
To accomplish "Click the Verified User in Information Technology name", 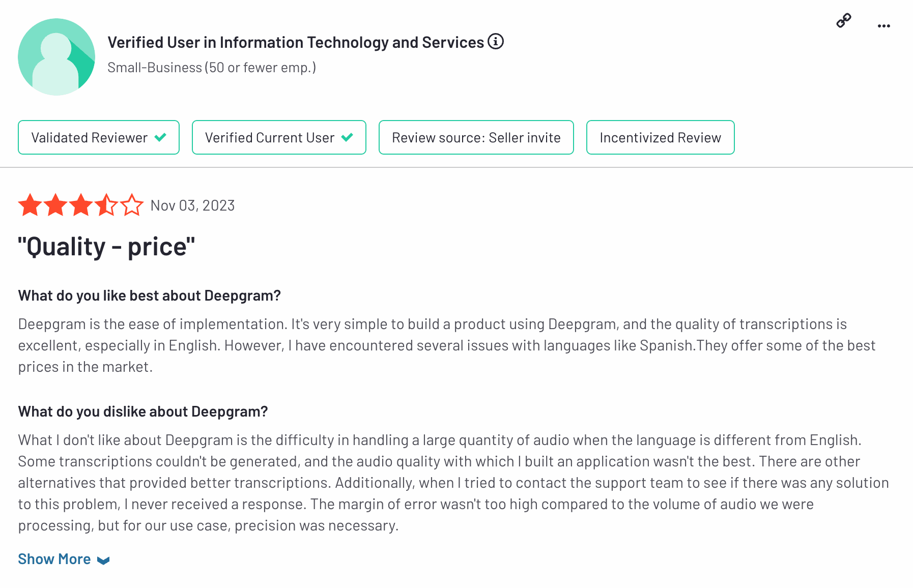I will tap(296, 42).
